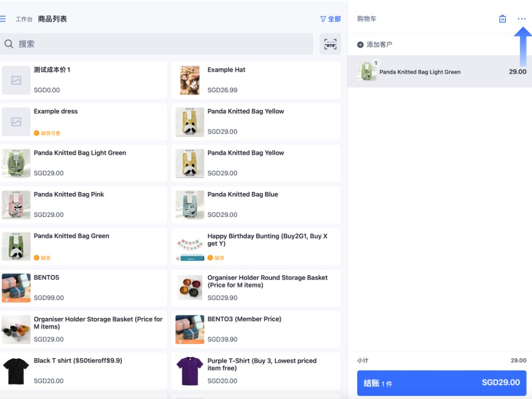Click Panda Knitted Bag Light Green list thumbnail
The image size is (532, 399).
click(x=16, y=163)
